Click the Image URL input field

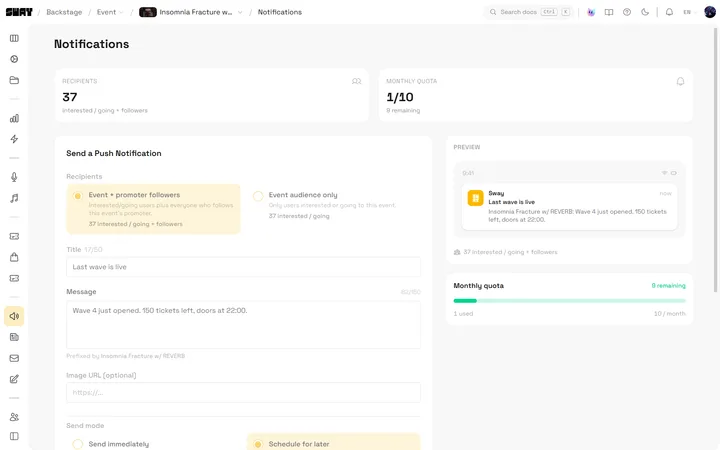243,393
